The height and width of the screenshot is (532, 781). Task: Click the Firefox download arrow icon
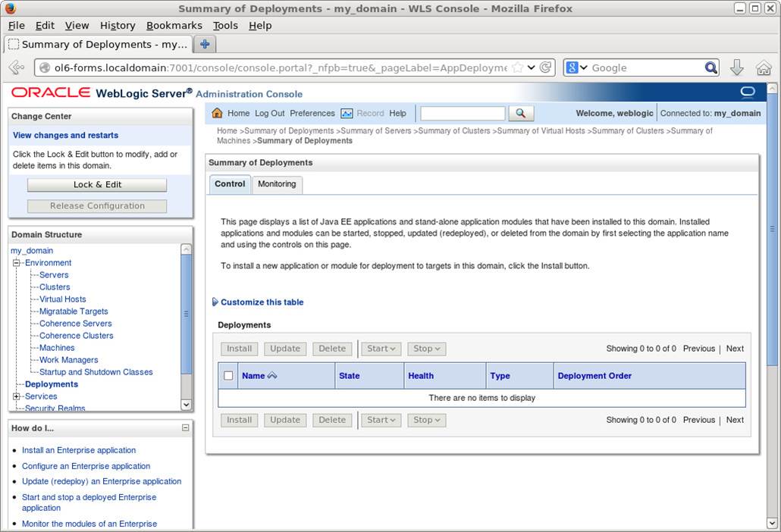pyautogui.click(x=737, y=67)
